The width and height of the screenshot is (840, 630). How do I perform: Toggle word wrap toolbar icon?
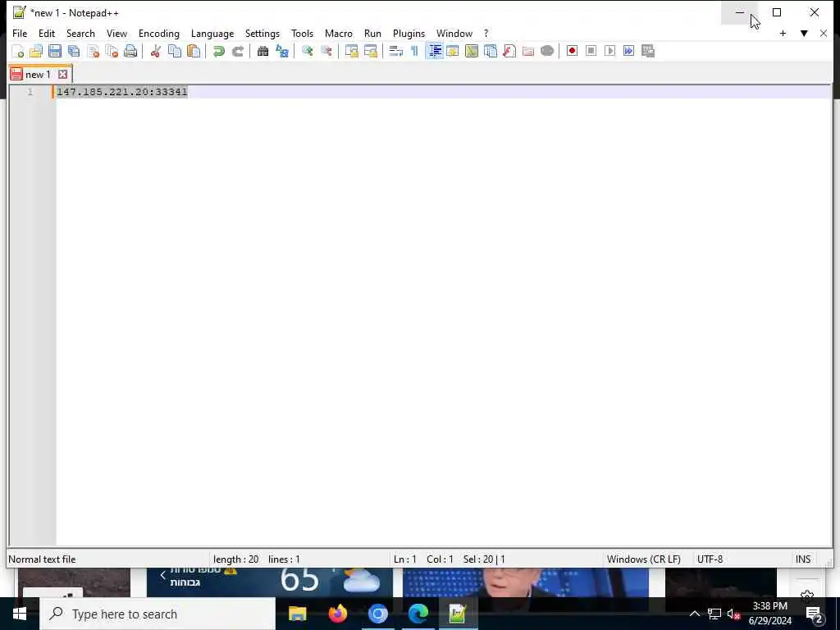click(x=395, y=51)
